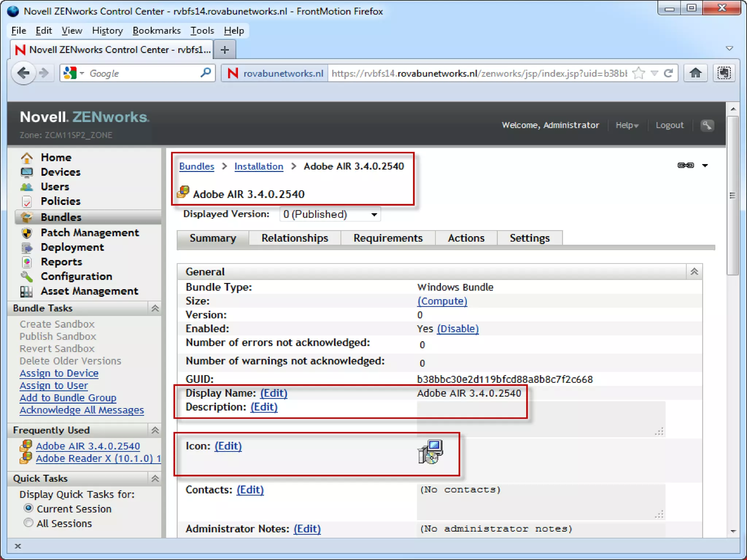Click the Deployment icon in sidebar
This screenshot has height=560, width=747.
point(27,247)
